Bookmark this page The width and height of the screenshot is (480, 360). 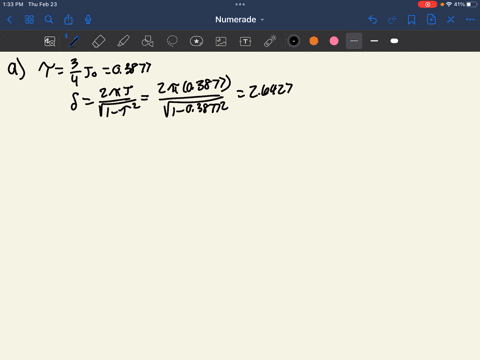click(412, 20)
